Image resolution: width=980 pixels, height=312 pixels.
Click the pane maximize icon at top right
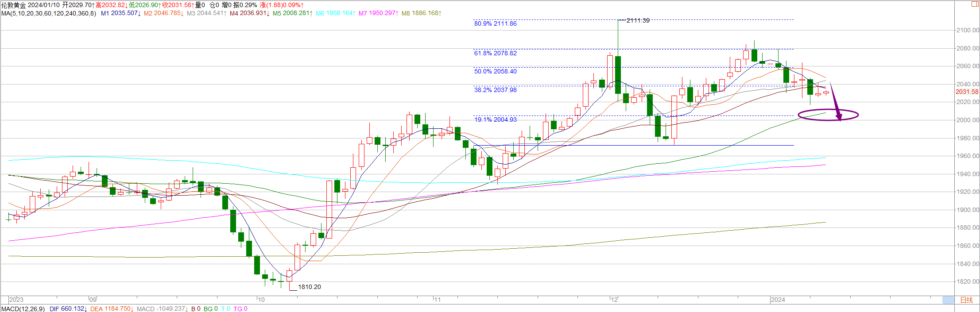tap(975, 4)
